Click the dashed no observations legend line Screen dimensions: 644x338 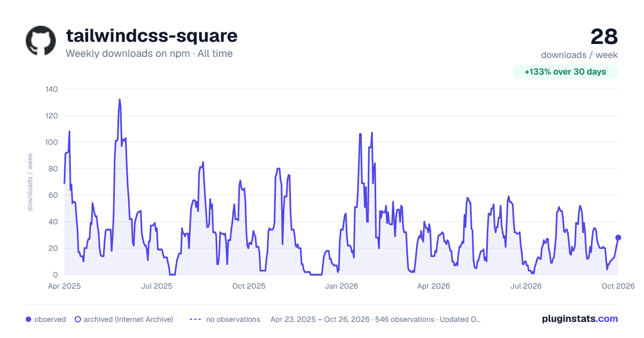(x=196, y=319)
